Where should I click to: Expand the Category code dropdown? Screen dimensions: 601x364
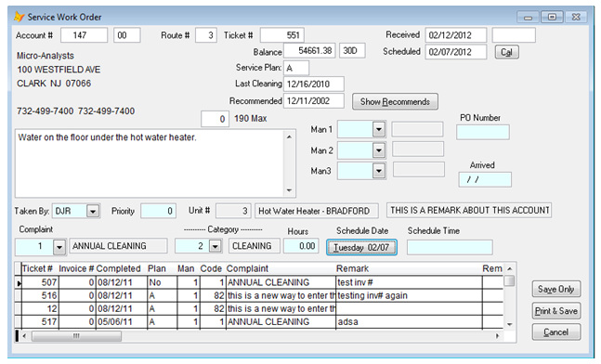(216, 246)
